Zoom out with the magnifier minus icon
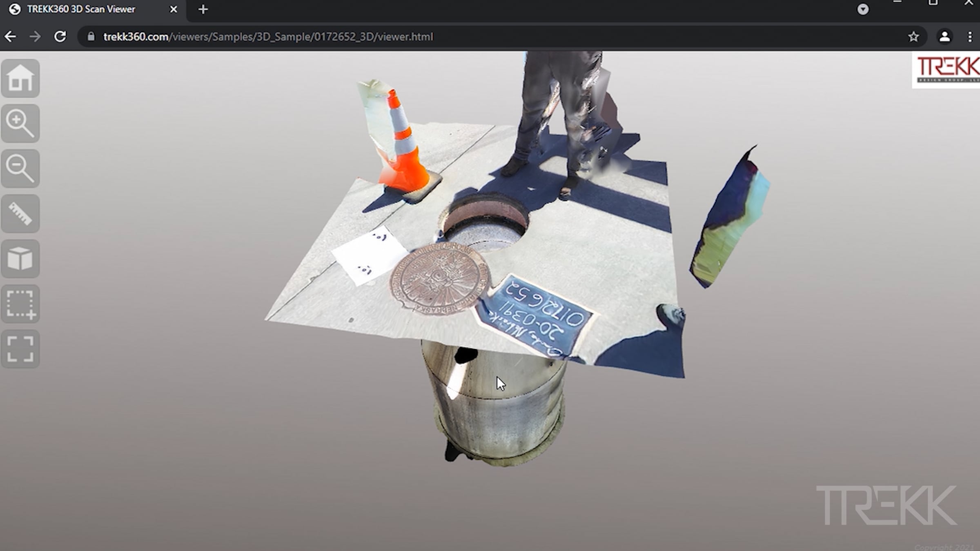The height and width of the screenshot is (551, 980). point(20,168)
